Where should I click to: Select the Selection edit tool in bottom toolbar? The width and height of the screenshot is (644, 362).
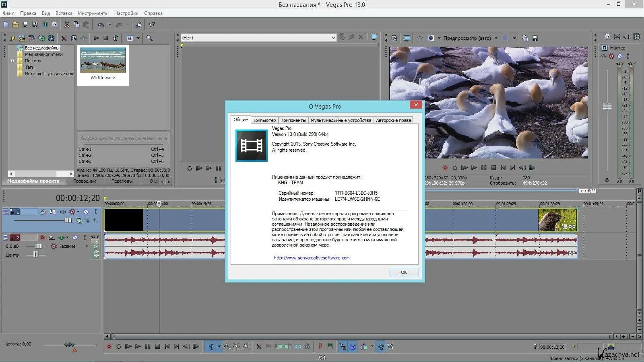[236, 346]
